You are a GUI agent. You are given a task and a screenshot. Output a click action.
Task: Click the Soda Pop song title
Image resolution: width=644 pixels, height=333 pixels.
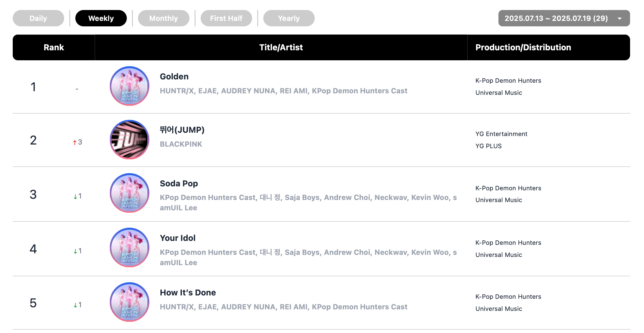(x=179, y=184)
